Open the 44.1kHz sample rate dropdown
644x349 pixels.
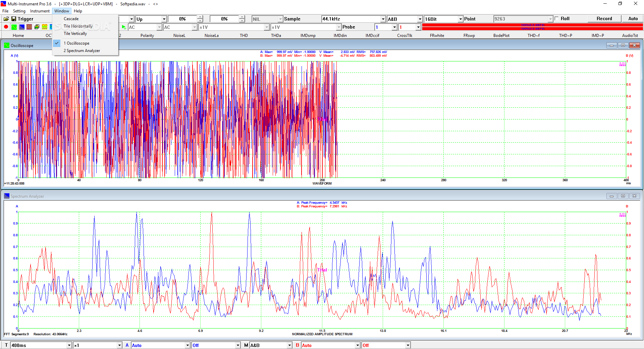383,19
